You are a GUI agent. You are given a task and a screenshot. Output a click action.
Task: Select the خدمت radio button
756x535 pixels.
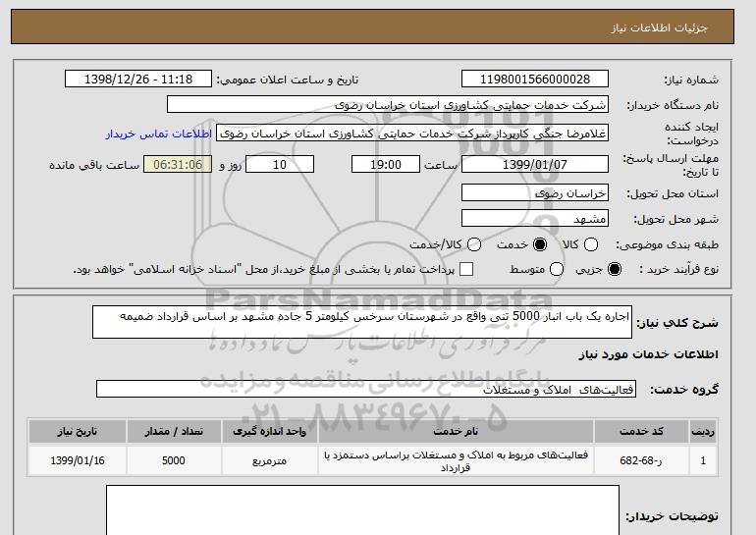pos(540,244)
